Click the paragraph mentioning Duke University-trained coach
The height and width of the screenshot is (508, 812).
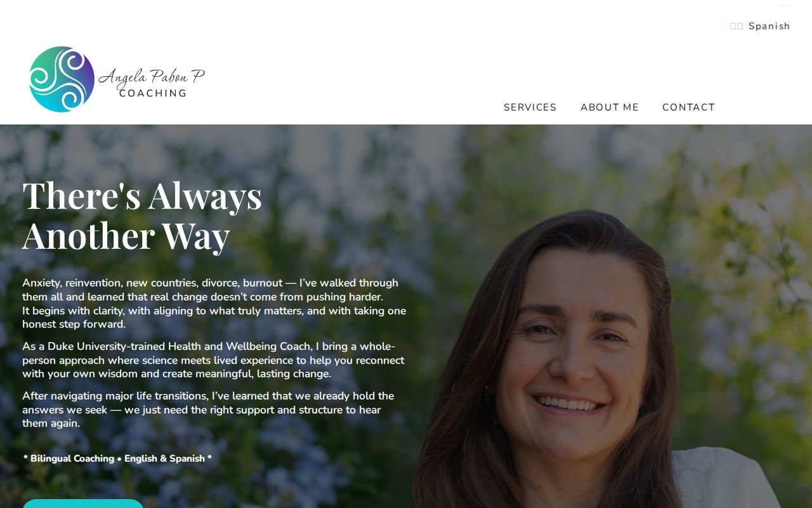click(x=213, y=360)
